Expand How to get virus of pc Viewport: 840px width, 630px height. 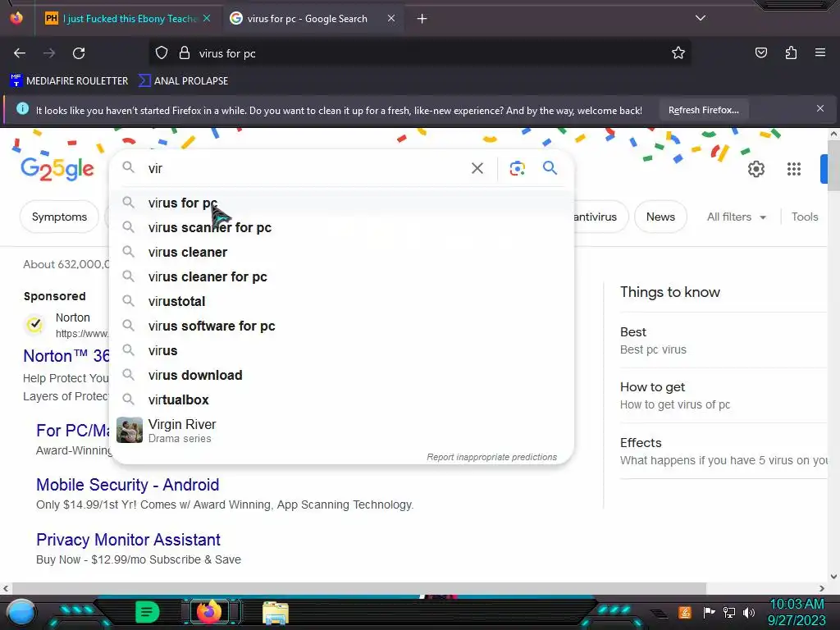tap(724, 395)
